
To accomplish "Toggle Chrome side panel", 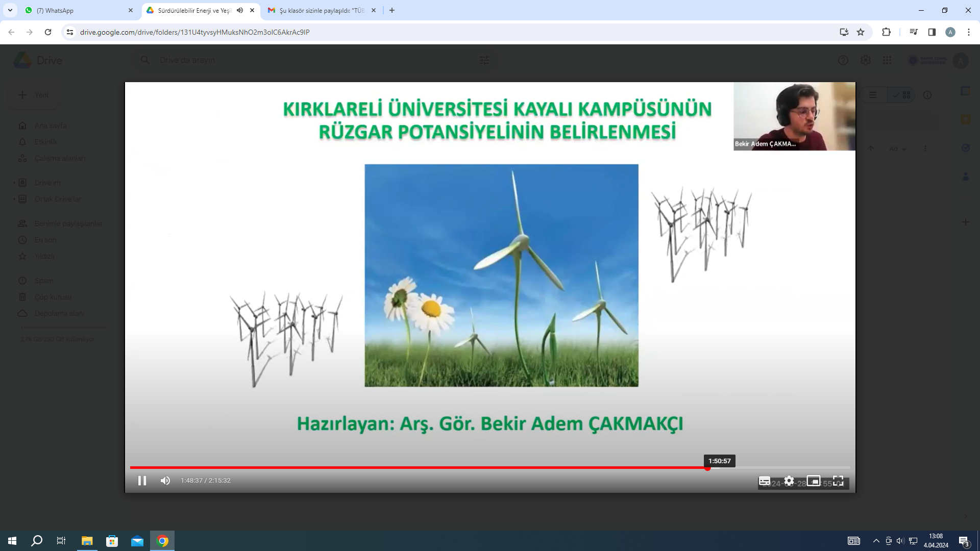I will [x=932, y=32].
